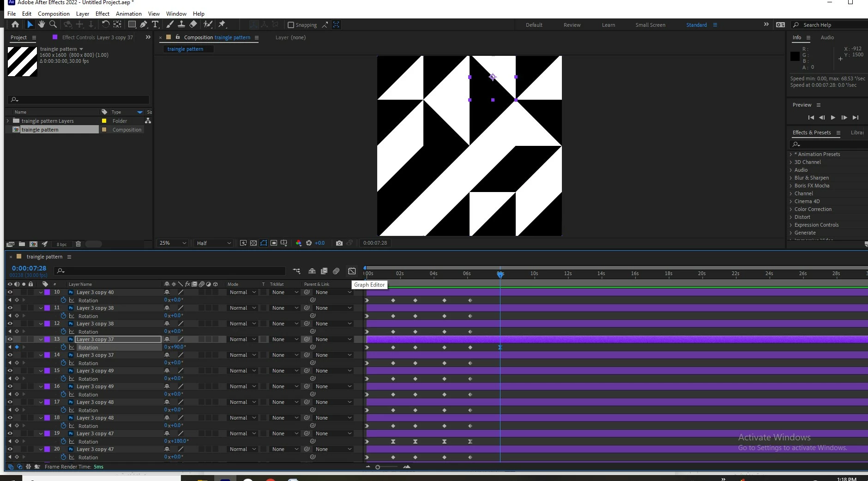The image size is (868, 481).
Task: Play the composition preview
Action: [833, 118]
